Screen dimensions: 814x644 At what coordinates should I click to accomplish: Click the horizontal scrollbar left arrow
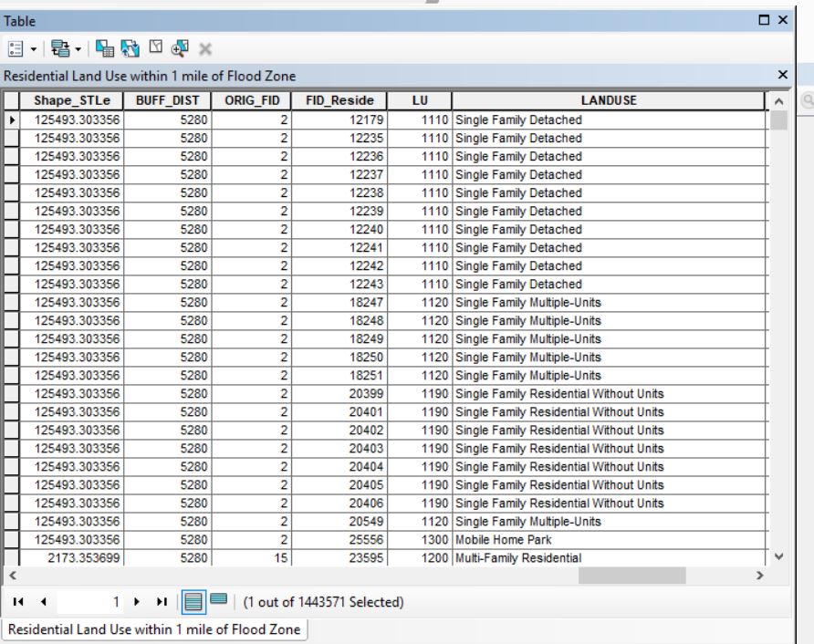[x=13, y=575]
